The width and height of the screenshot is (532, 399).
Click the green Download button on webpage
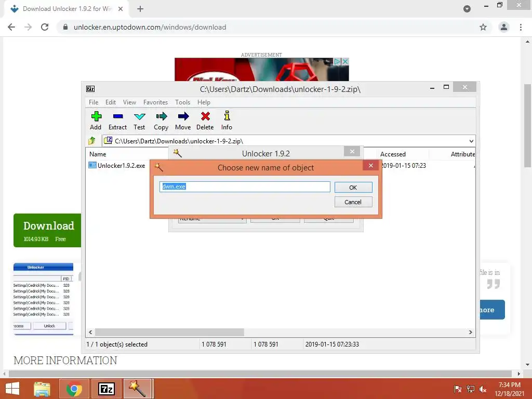point(47,230)
